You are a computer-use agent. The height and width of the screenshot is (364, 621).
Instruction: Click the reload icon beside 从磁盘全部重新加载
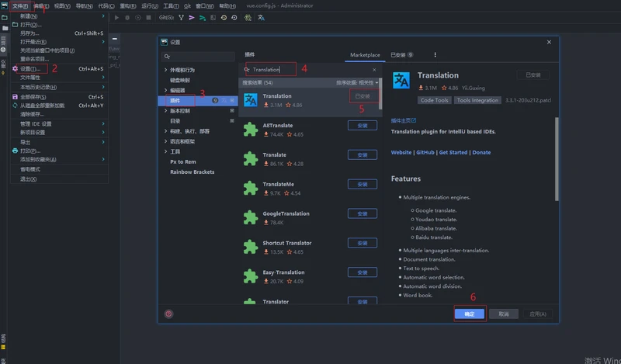[x=15, y=106]
